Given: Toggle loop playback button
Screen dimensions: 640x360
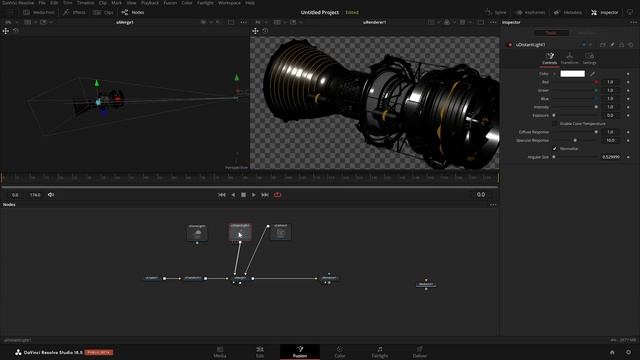Looking at the screenshot, I should [x=278, y=195].
